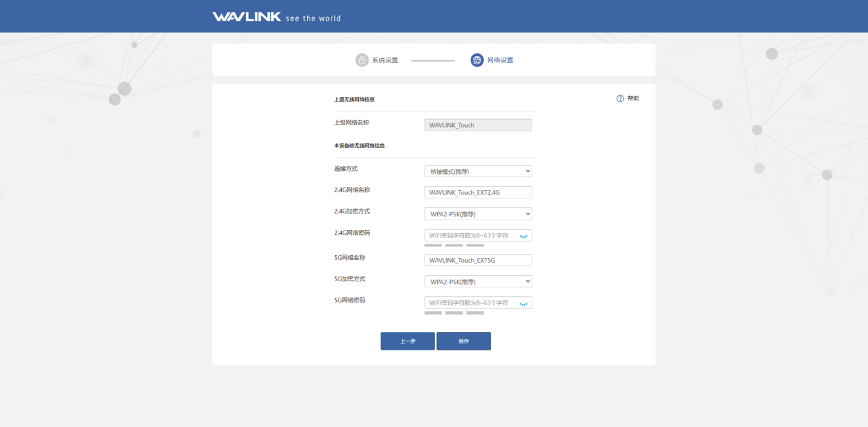Image resolution: width=868 pixels, height=427 pixels.
Task: Open the 2.4G加密方式 dropdown
Action: pos(478,213)
